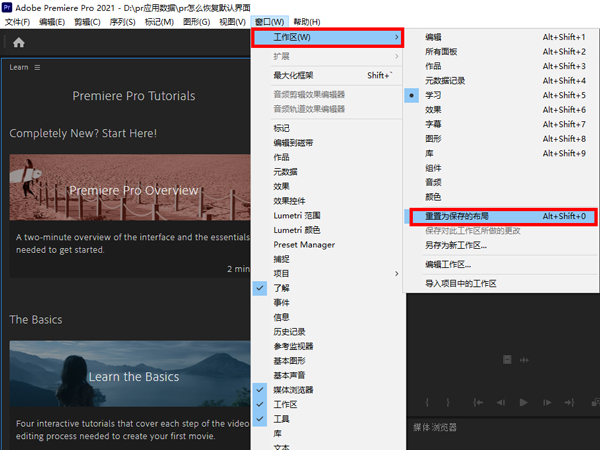Image resolution: width=600 pixels, height=450 pixels.
Task: Click the Home icon
Action: pyautogui.click(x=18, y=43)
